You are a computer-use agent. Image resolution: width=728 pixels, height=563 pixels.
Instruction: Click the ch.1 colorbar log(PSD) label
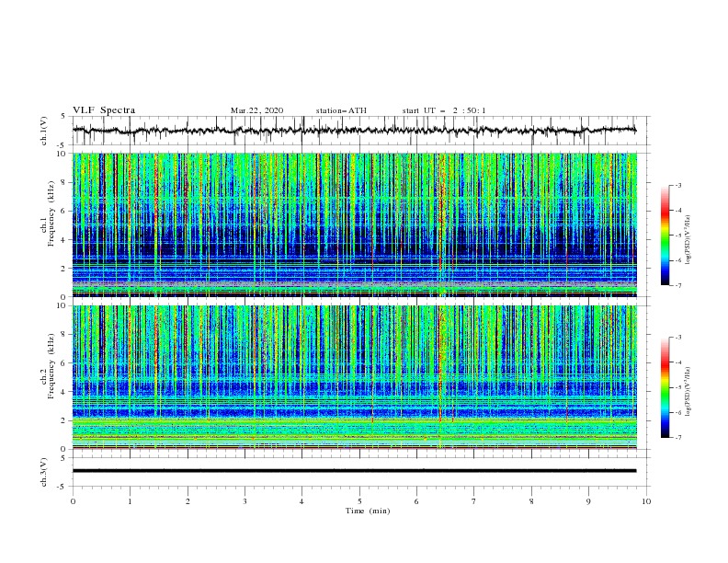(688, 240)
